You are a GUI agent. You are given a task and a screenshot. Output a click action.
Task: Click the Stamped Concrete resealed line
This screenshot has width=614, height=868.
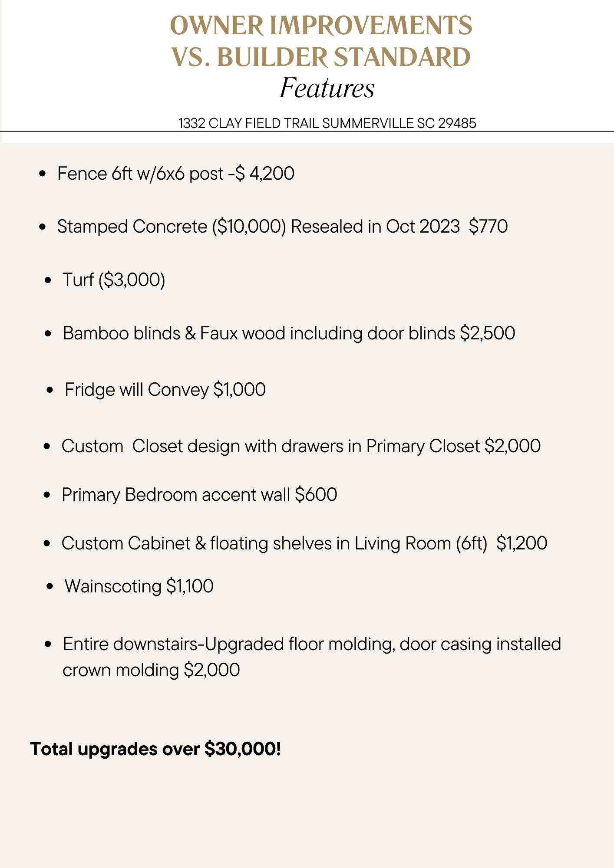282,227
